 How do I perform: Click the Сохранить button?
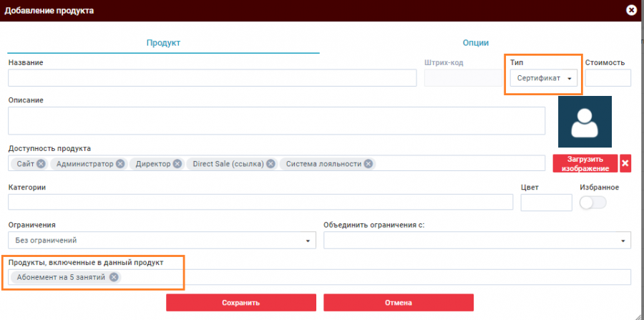point(240,303)
